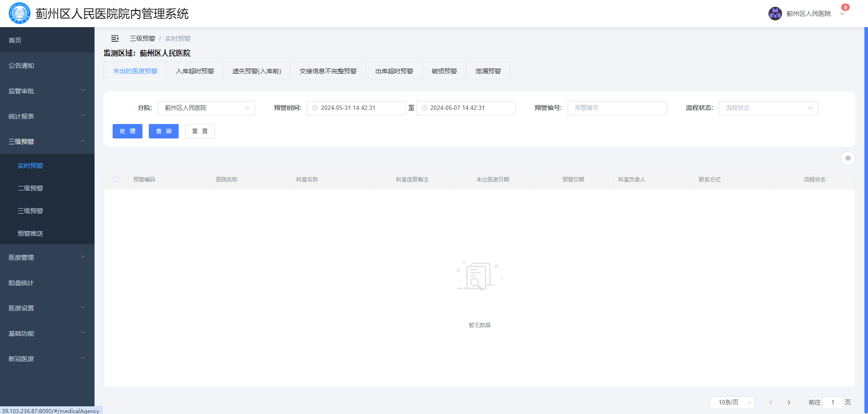Click the clock icon in start time field

coord(315,108)
